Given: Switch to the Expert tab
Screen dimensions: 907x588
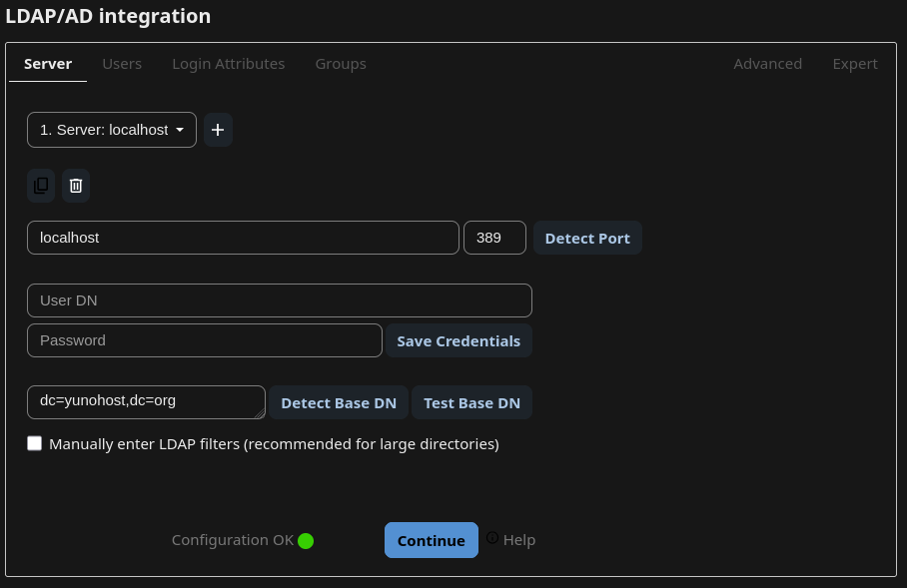Looking at the screenshot, I should click(855, 64).
